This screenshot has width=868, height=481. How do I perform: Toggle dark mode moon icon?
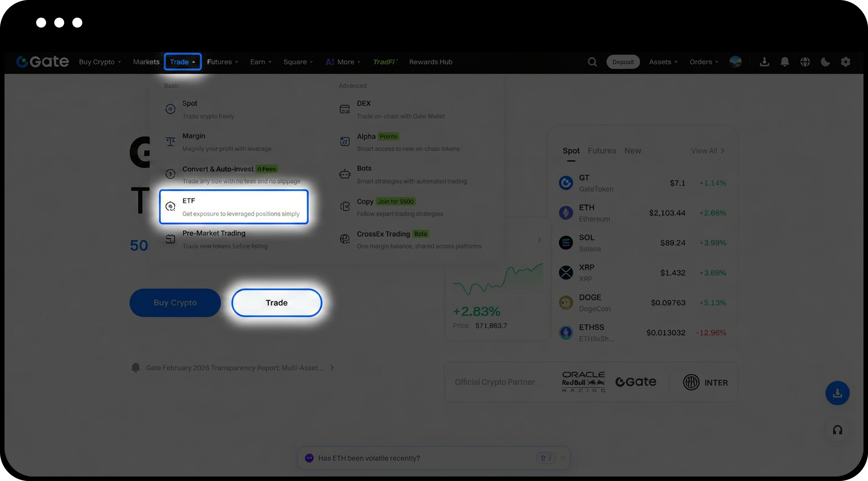[x=825, y=62]
